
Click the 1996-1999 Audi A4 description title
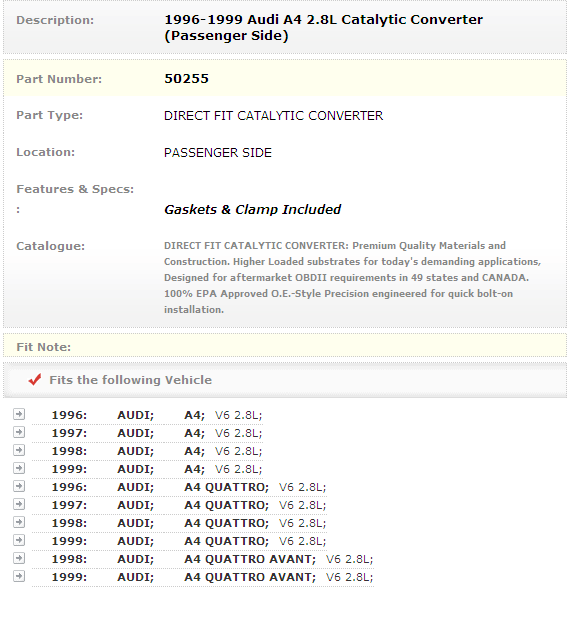(x=323, y=27)
